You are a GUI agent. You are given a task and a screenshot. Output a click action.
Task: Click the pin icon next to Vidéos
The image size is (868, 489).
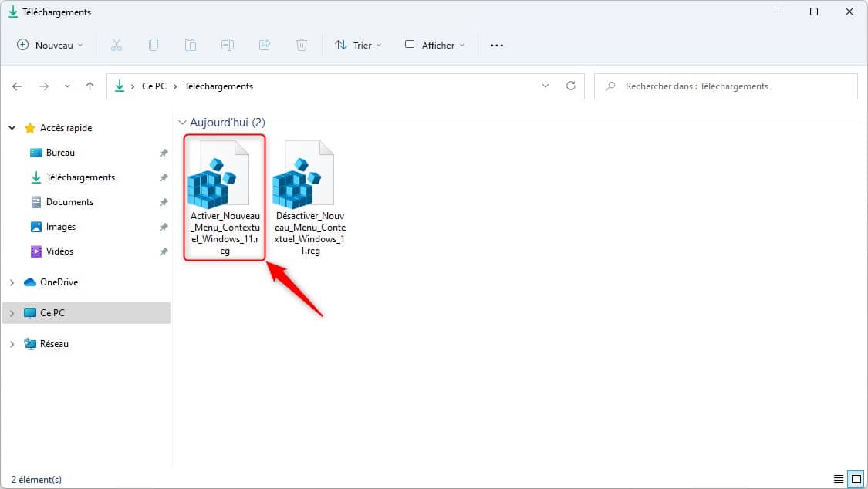tap(164, 251)
